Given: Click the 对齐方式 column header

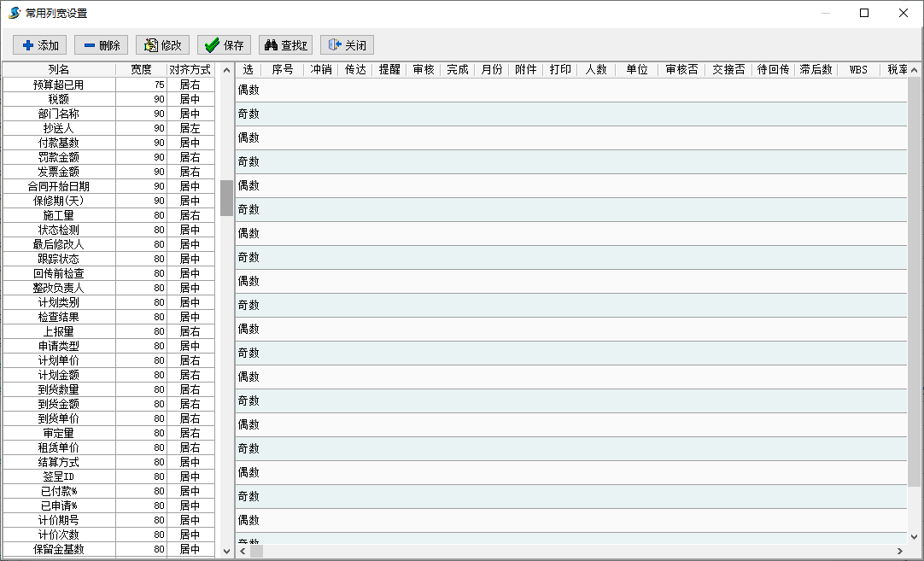Looking at the screenshot, I should 190,70.
